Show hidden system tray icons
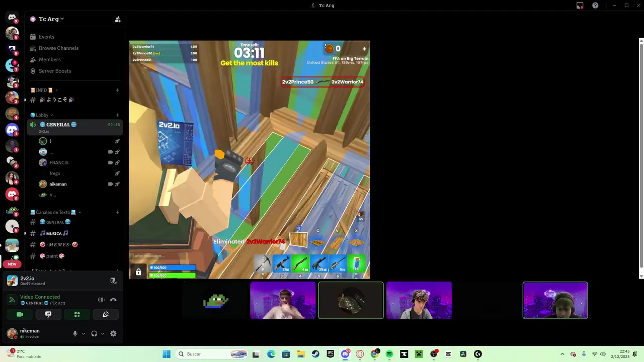 [x=562, y=354]
